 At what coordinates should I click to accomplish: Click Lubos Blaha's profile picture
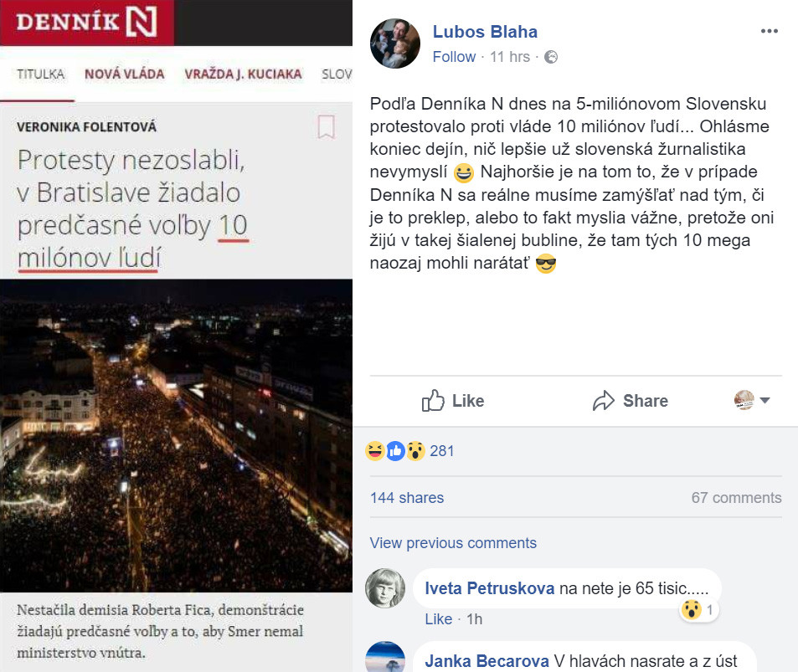click(x=395, y=44)
